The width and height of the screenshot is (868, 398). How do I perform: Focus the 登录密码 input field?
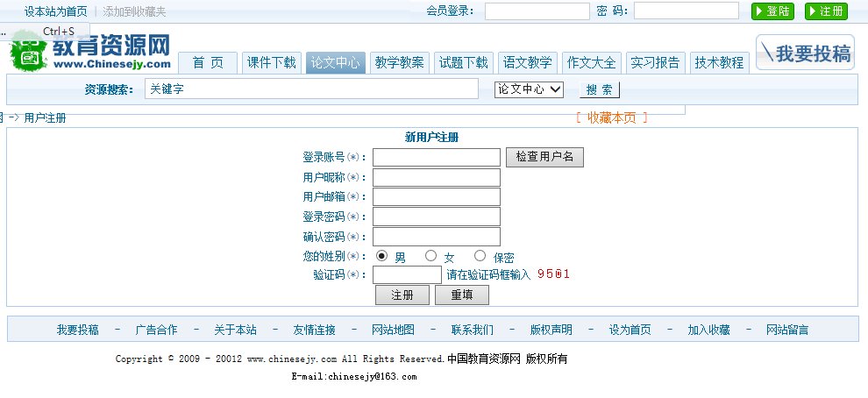437,217
